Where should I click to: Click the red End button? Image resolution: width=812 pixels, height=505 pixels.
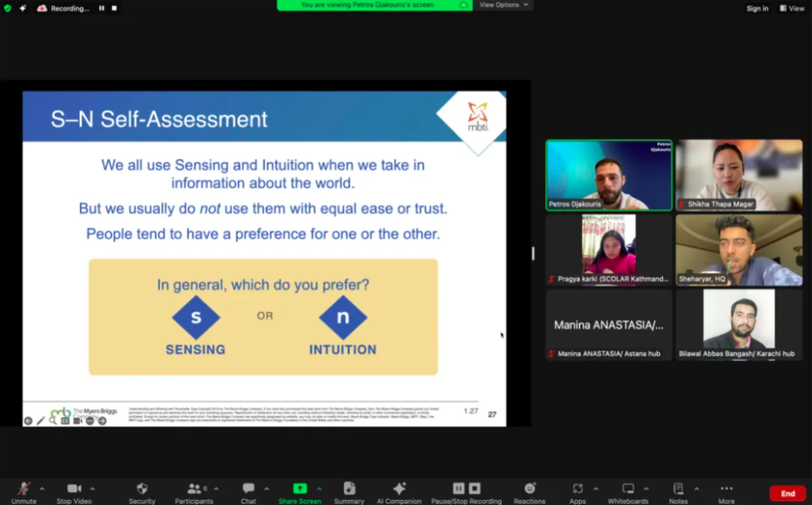(787, 492)
